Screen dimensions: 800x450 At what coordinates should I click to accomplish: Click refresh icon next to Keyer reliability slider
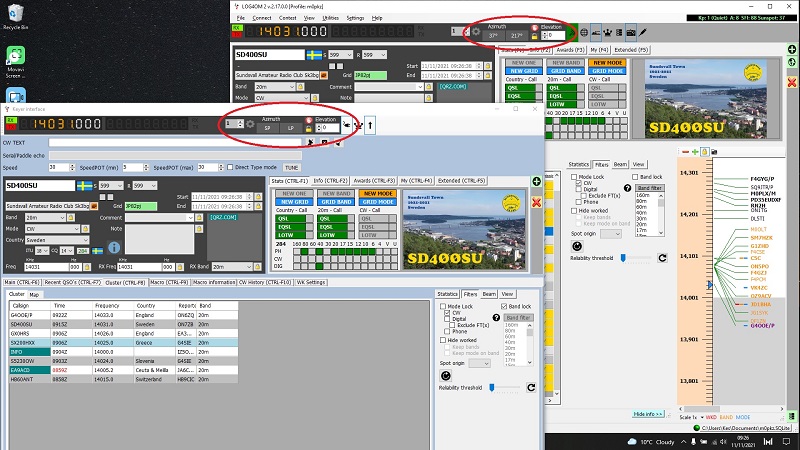[x=531, y=388]
